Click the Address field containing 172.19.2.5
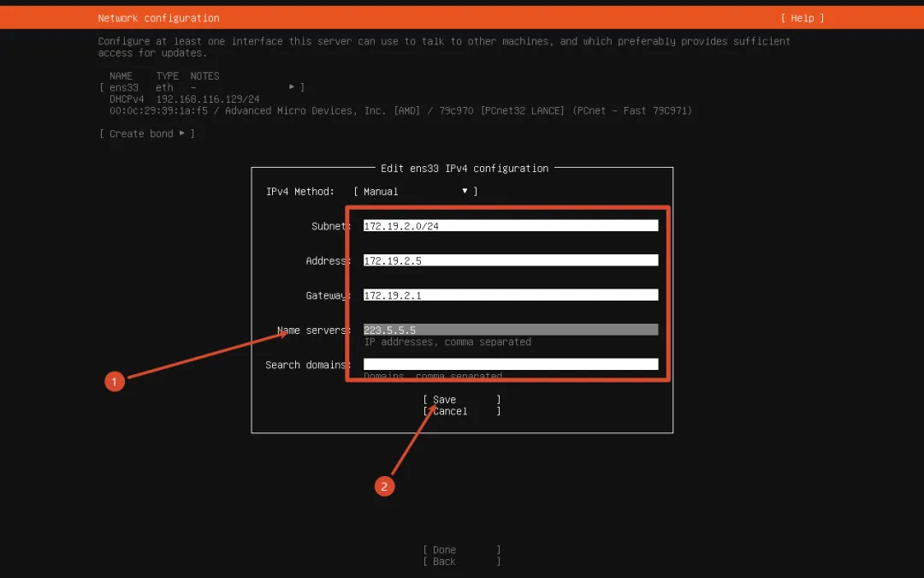 pyautogui.click(x=510, y=260)
